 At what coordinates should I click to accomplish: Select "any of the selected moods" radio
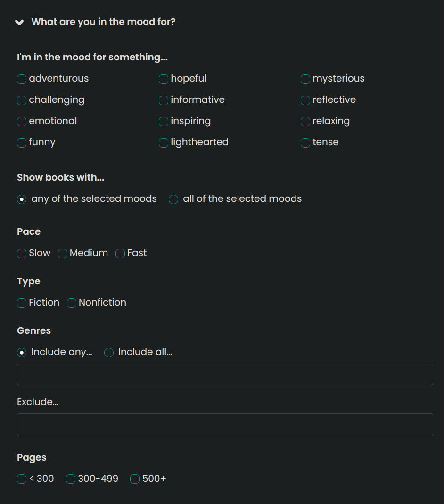[22, 199]
